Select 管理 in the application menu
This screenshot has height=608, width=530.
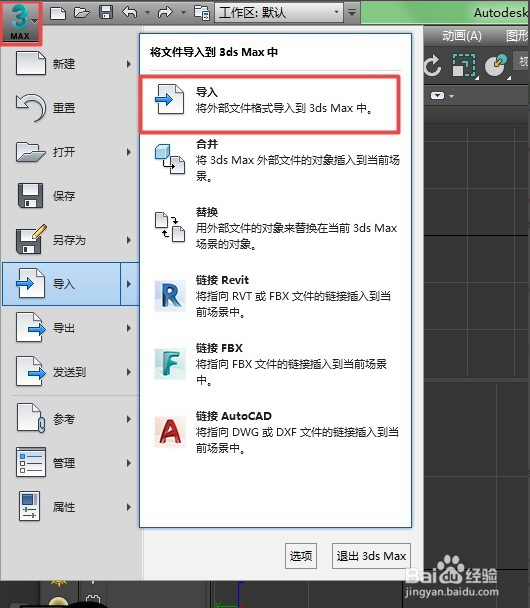(x=72, y=463)
